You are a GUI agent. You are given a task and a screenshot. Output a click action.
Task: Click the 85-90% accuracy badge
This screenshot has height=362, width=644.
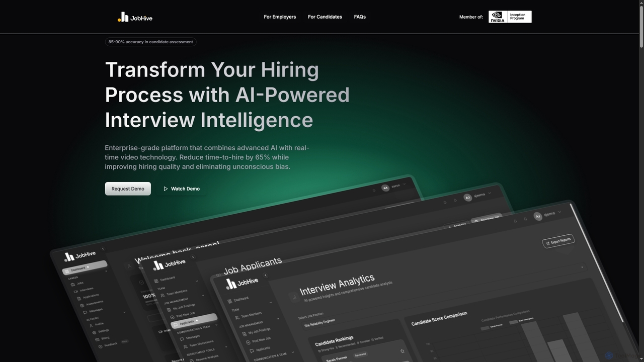pos(150,42)
